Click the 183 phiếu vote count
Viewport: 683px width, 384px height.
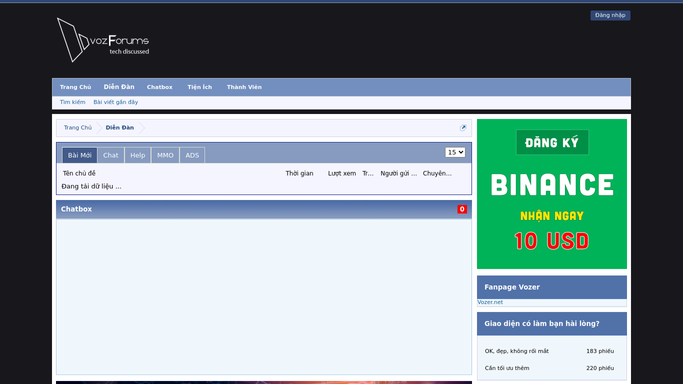[600, 351]
